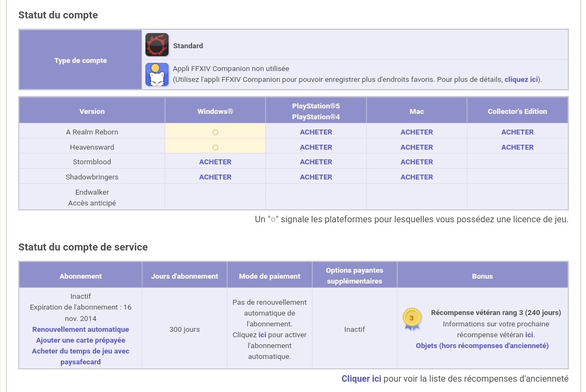Buy A Realm Reborn for PlayStation
Image resolution: width=586 pixels, height=392 pixels.
point(316,132)
